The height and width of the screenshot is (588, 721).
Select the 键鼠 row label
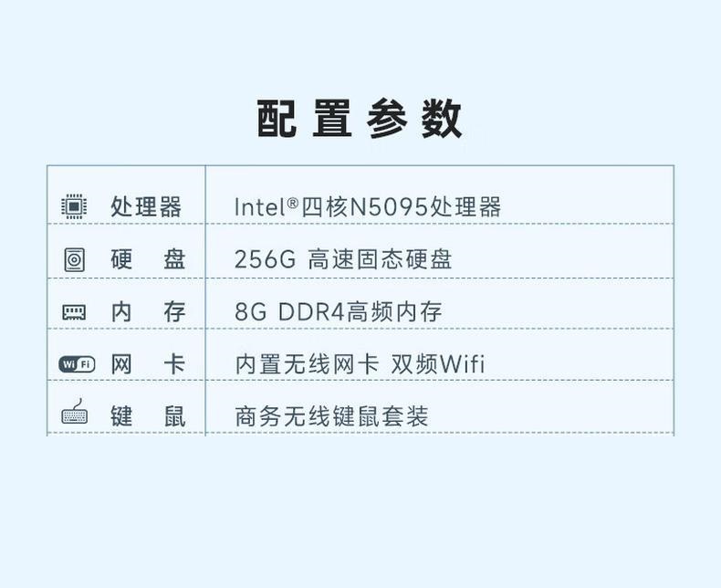148,416
